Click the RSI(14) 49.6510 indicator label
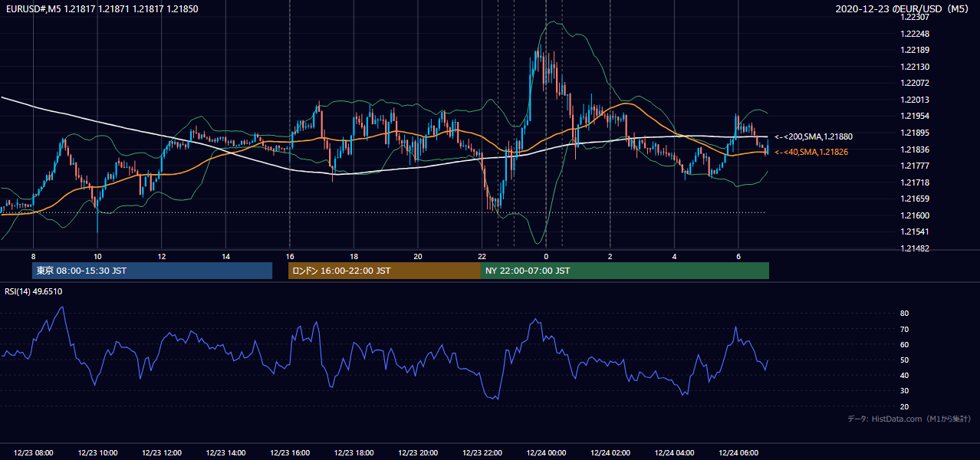The image size is (980, 460). tap(34, 291)
